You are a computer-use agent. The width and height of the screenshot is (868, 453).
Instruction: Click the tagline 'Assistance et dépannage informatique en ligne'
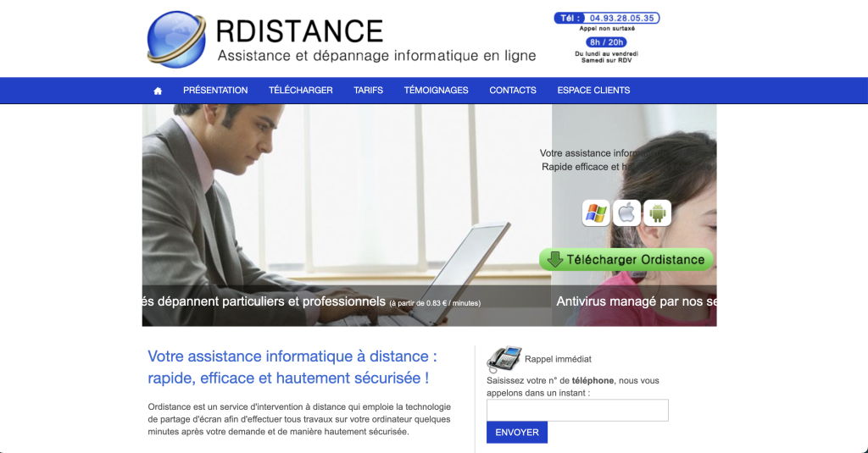tap(376, 55)
